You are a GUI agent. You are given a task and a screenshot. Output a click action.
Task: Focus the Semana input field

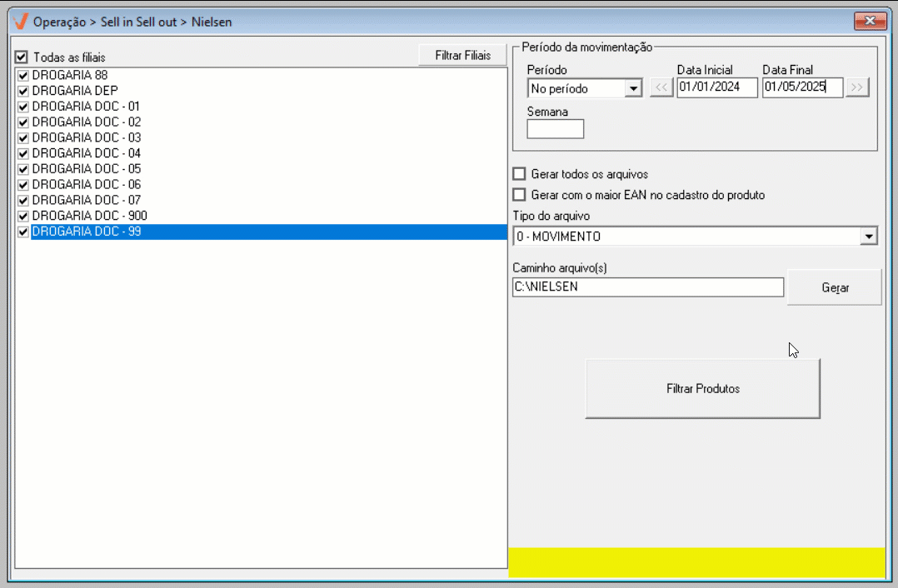coord(555,129)
